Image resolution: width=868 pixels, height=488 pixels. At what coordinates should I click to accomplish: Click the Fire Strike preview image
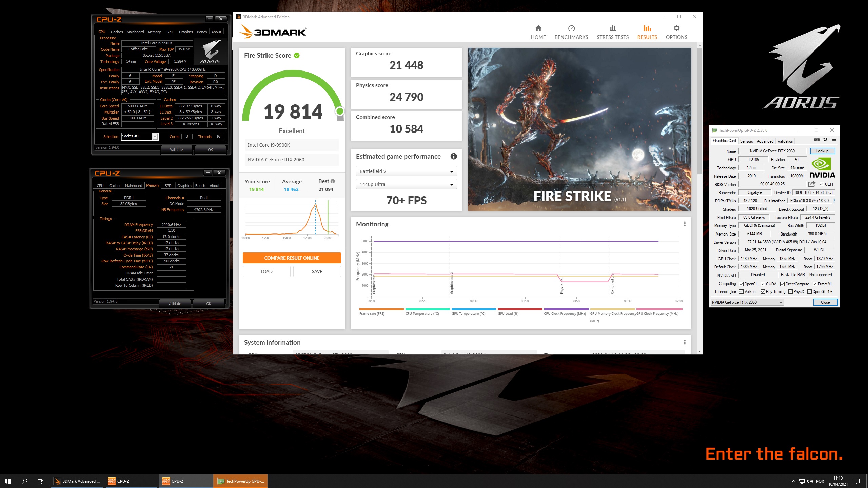[579, 129]
